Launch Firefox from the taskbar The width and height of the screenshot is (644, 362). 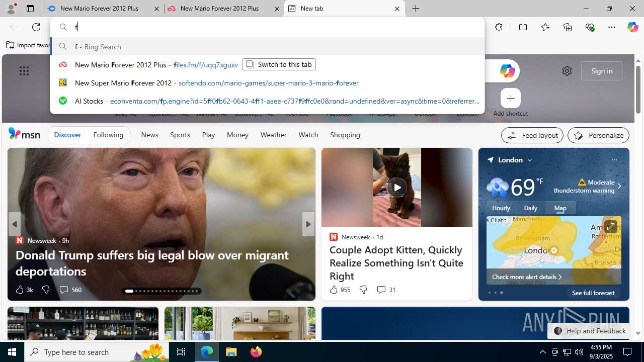click(256, 352)
